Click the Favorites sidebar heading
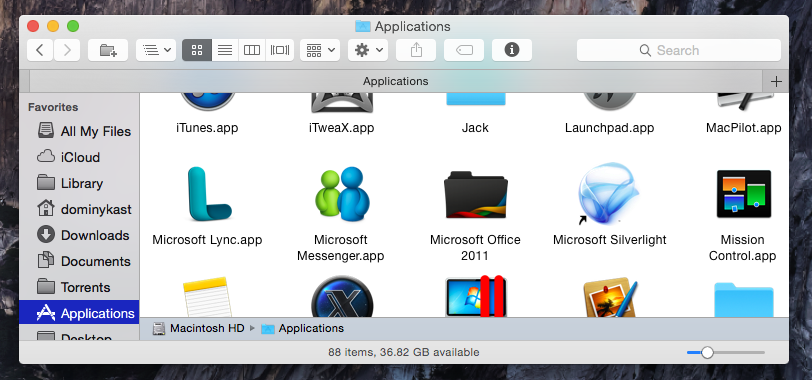Viewport: 812px width, 380px height. [53, 107]
